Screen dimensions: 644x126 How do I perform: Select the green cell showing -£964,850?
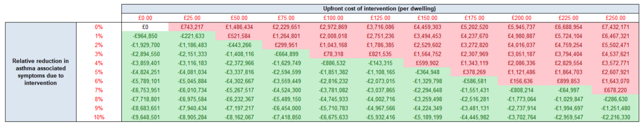145,36
